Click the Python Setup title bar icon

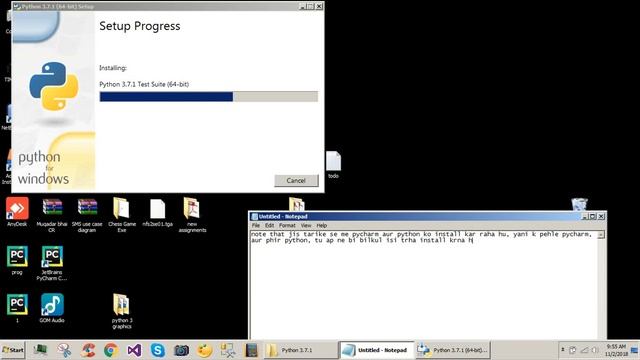tap(17, 6)
